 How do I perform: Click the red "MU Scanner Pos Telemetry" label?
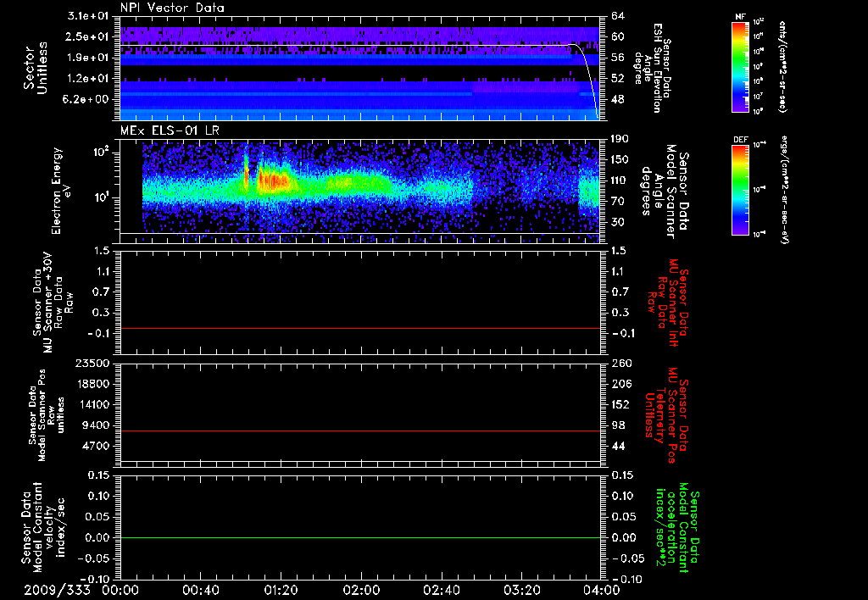pos(667,415)
